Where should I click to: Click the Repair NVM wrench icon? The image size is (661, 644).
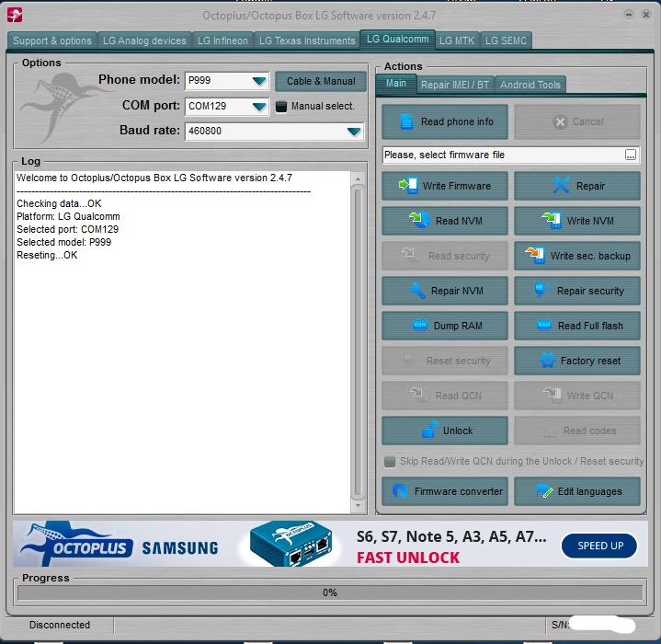[x=417, y=291]
